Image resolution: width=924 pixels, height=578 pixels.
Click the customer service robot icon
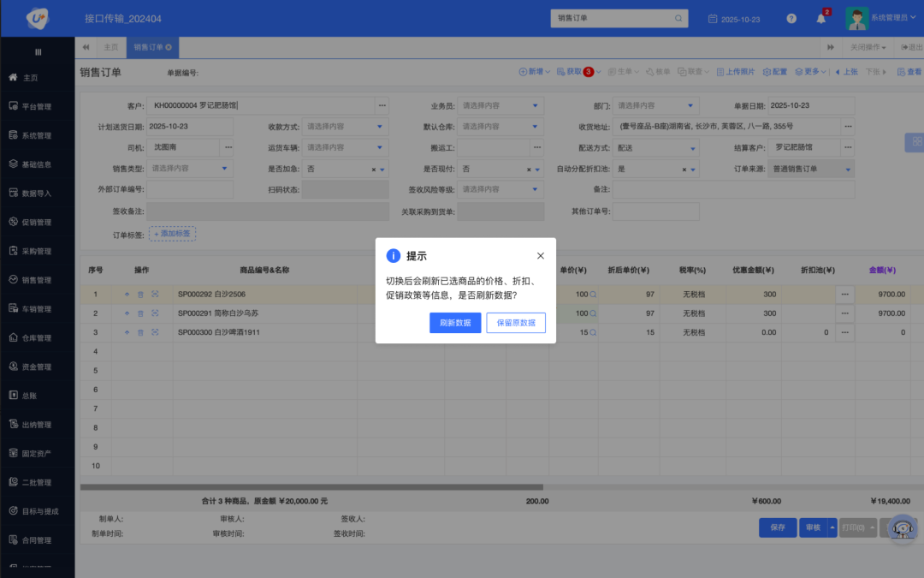click(903, 529)
